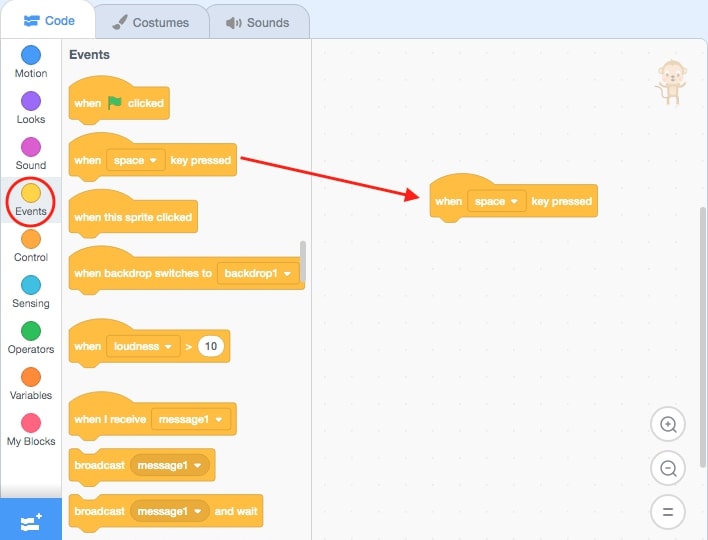Select the Motion category circle
The image size is (708, 540).
click(31, 55)
